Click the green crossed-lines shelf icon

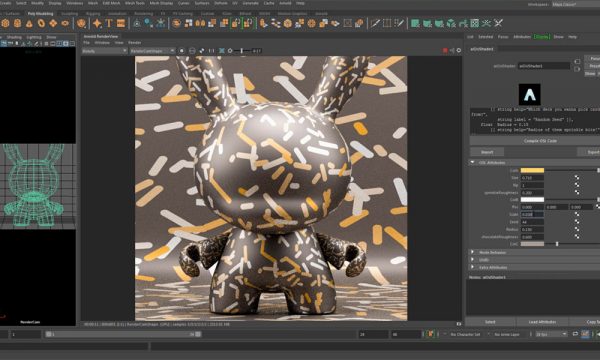pos(486,23)
